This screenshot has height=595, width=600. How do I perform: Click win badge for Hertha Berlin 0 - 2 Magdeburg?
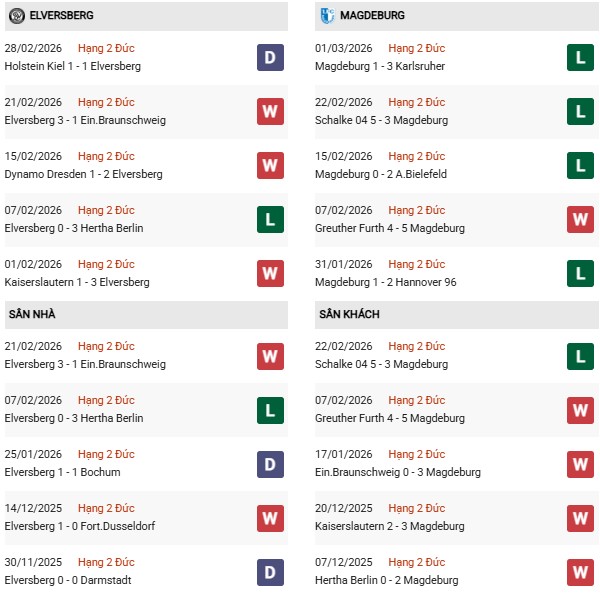(580, 572)
